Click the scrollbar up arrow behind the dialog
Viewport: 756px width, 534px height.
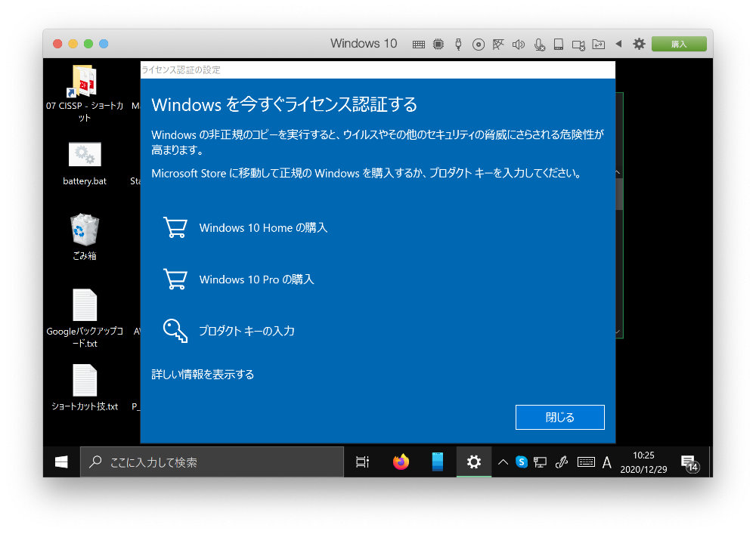pos(618,172)
